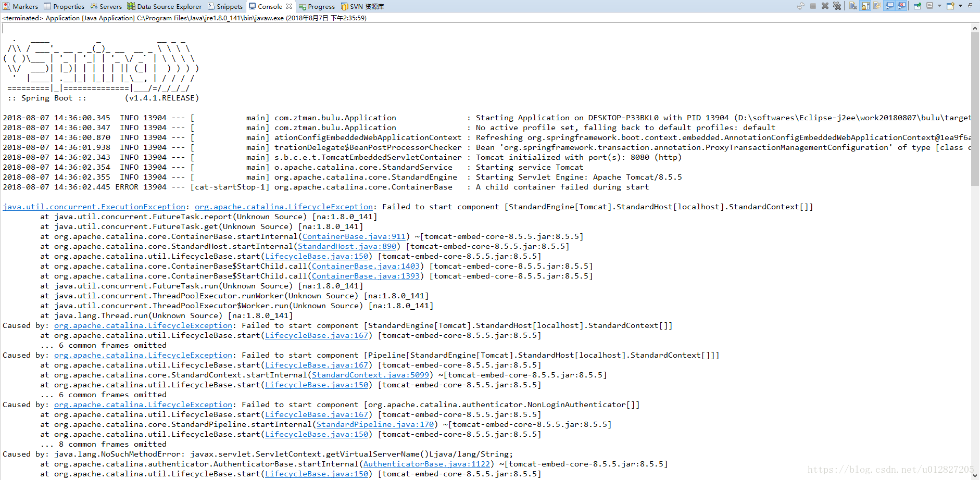
Task: Click '... 8 common frames omitted' line
Action: (104, 444)
